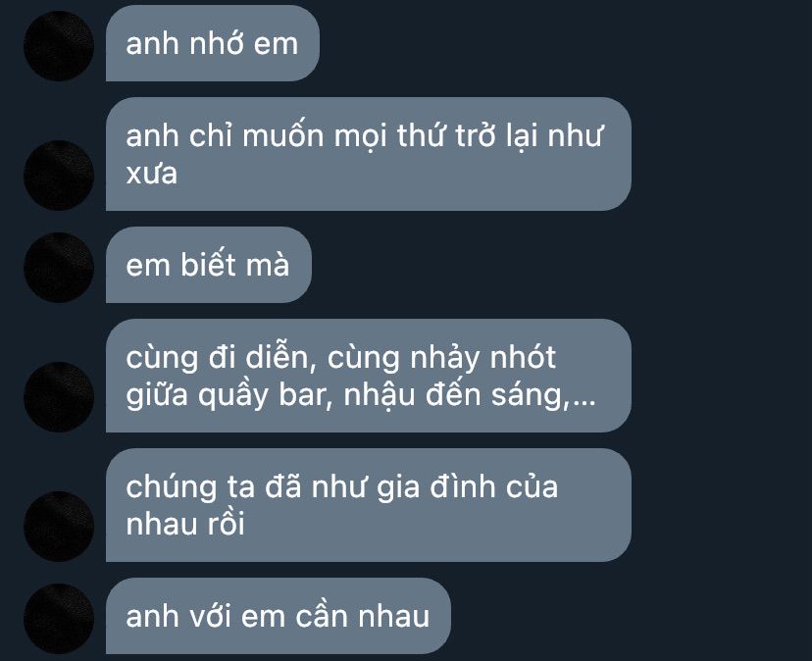Open avatar beside "anh nhớ em" message

coord(59,45)
